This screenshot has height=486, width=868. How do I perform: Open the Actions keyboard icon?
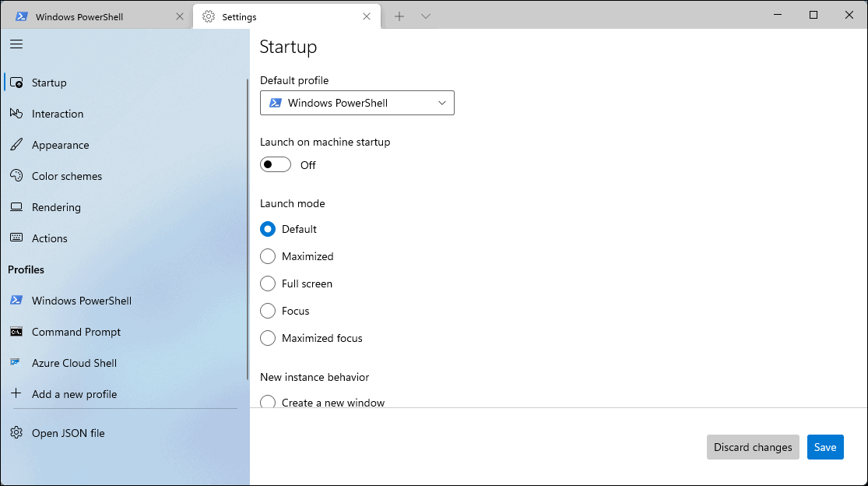(x=16, y=238)
